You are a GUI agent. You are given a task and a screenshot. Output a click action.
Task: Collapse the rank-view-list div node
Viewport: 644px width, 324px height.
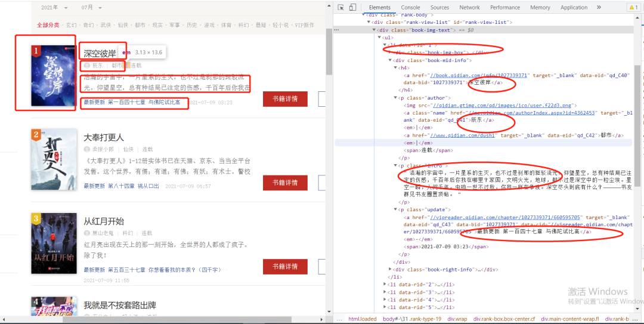[369, 22]
